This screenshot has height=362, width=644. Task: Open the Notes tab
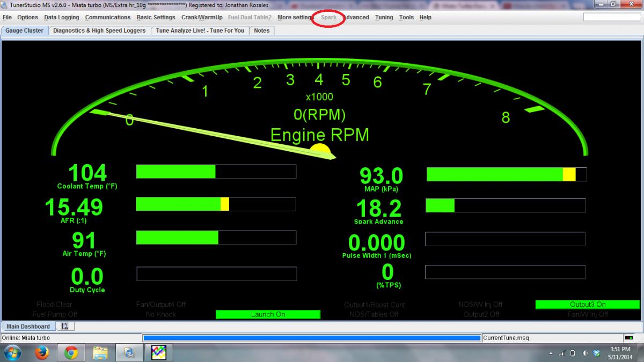pyautogui.click(x=261, y=31)
